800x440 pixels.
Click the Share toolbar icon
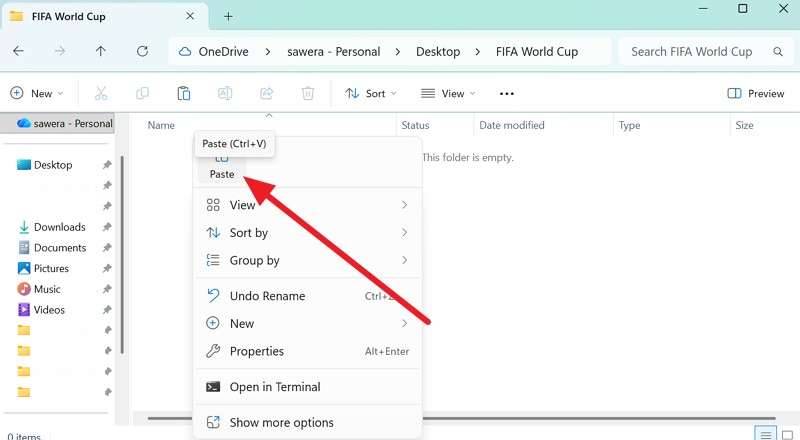coord(266,93)
